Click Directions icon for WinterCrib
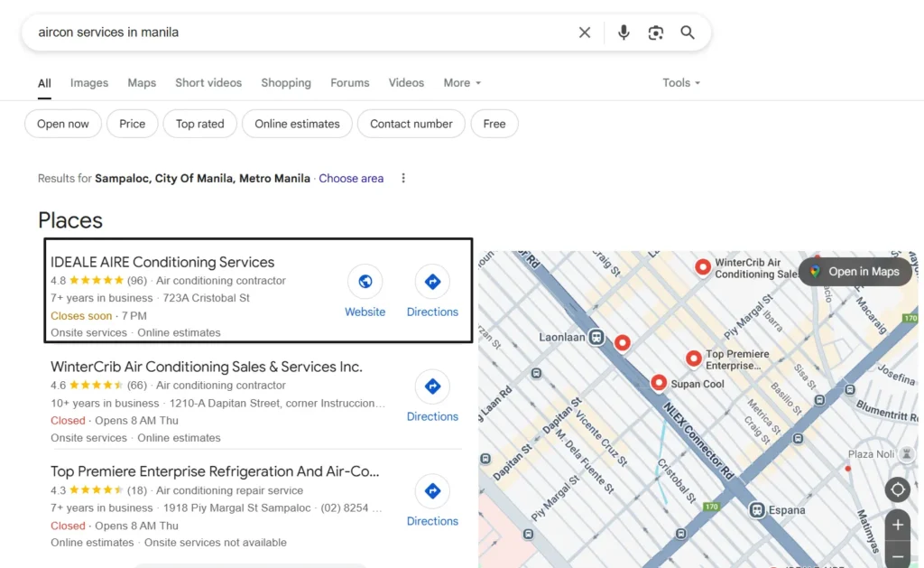 pos(432,386)
